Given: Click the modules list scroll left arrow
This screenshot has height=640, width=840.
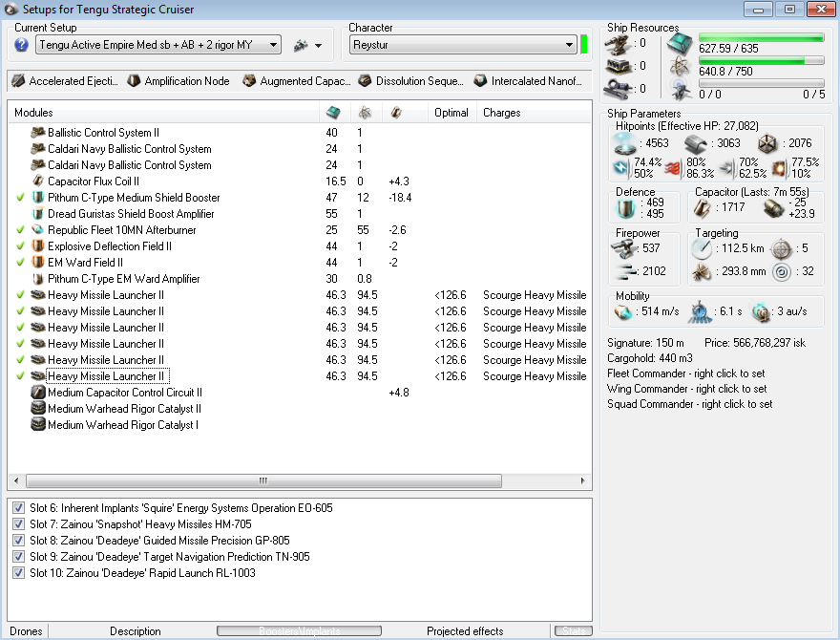Looking at the screenshot, I should coord(16,480).
